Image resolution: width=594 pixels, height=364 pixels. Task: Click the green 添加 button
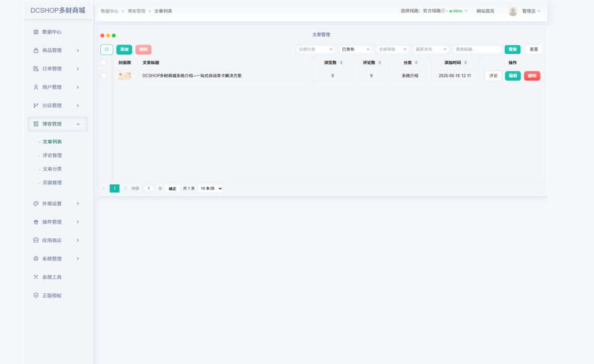pos(124,50)
